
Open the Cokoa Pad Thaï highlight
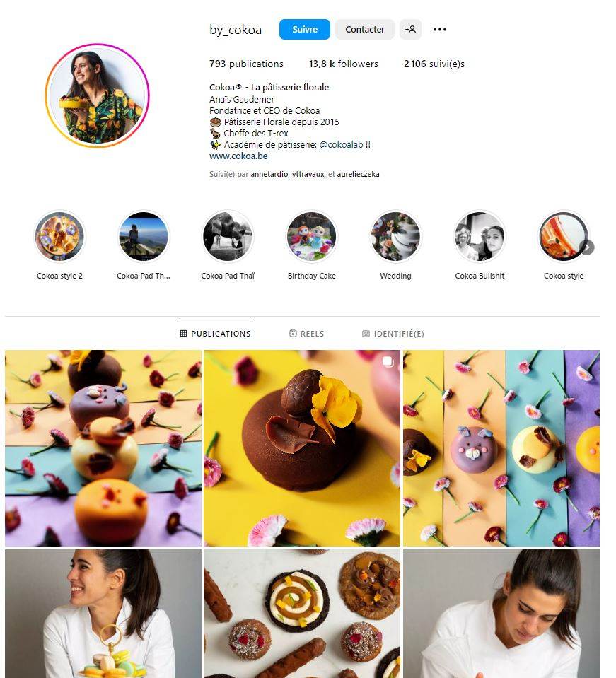pos(228,237)
